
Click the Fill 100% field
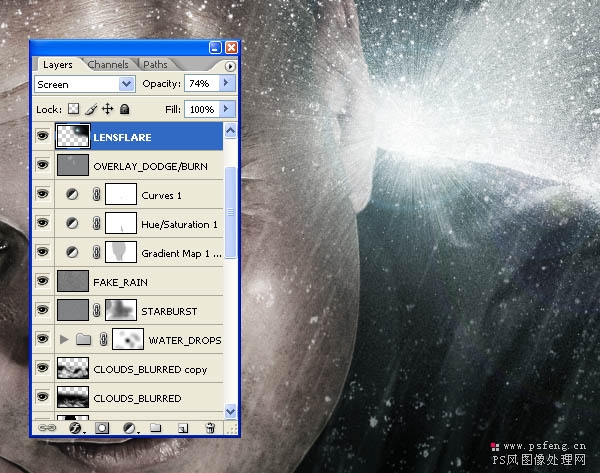point(202,109)
